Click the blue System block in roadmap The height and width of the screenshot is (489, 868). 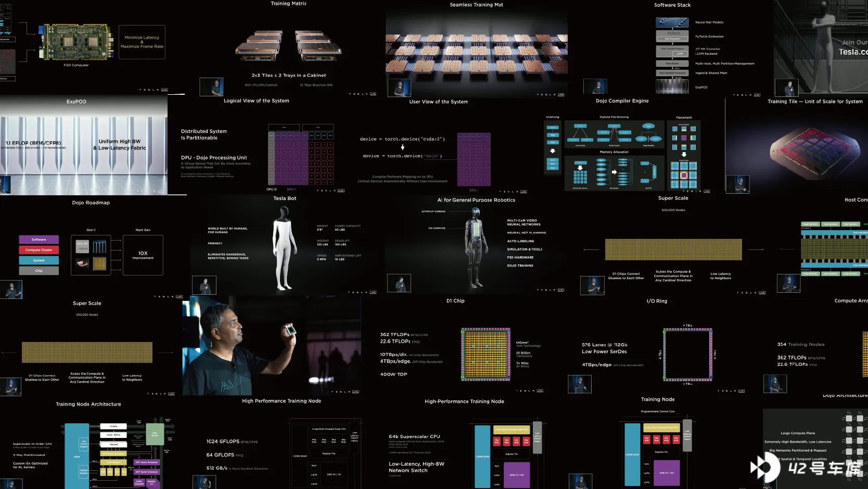39,260
